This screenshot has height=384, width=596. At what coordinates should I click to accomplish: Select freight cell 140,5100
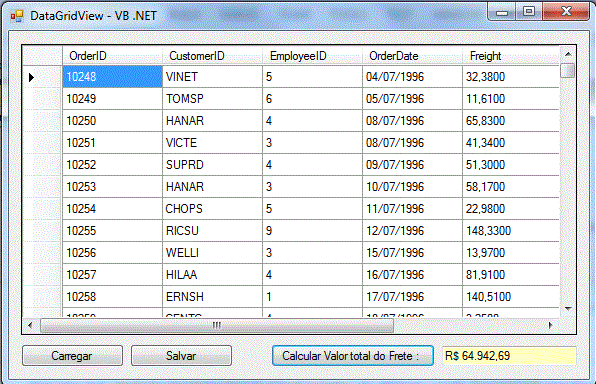tap(511, 297)
